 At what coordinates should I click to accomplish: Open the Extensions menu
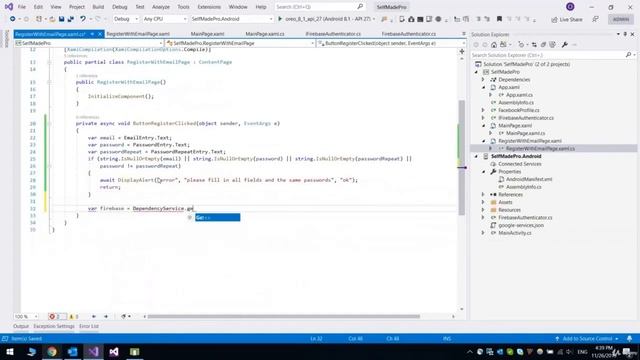pyautogui.click(x=209, y=7)
